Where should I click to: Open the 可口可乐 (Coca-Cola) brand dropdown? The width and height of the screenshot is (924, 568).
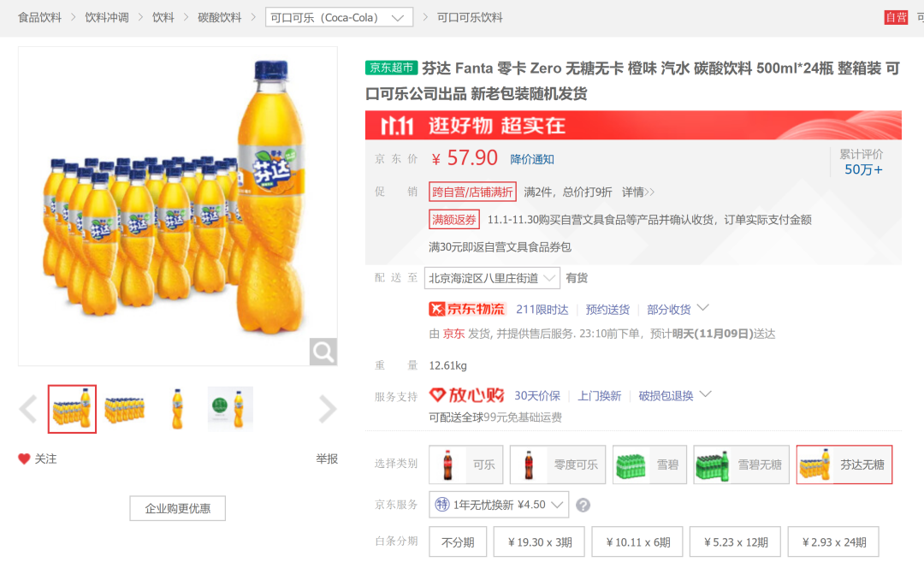click(x=339, y=17)
